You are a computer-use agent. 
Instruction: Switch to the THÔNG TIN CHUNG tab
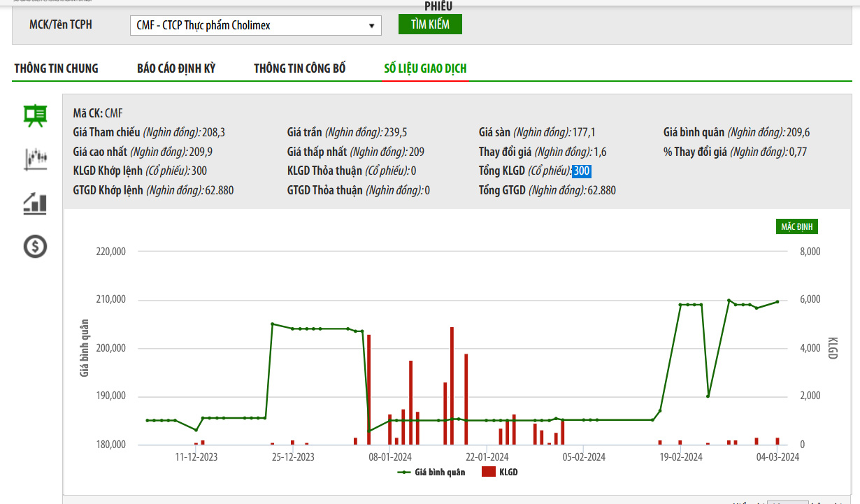pyautogui.click(x=56, y=69)
